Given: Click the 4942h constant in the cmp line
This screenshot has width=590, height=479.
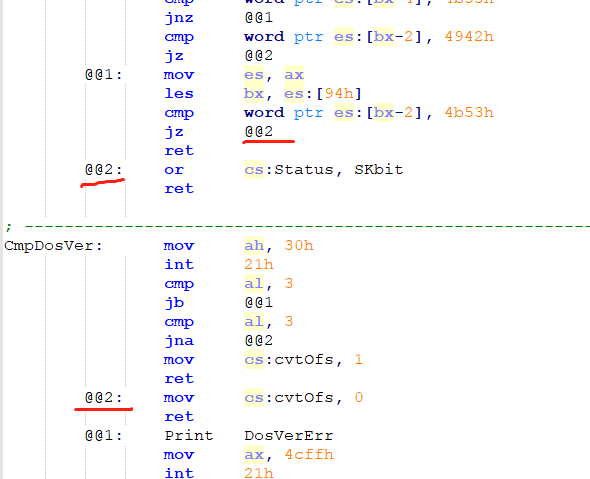Looking at the screenshot, I should (469, 36).
